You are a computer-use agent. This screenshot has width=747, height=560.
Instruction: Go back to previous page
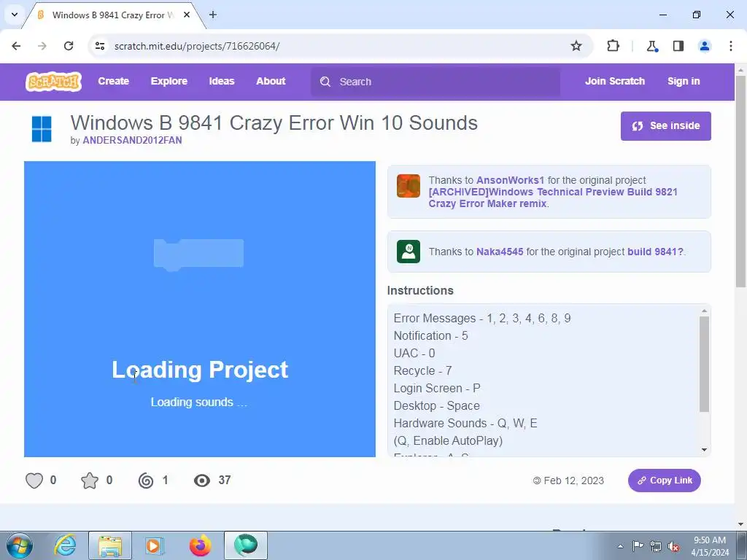click(16, 46)
